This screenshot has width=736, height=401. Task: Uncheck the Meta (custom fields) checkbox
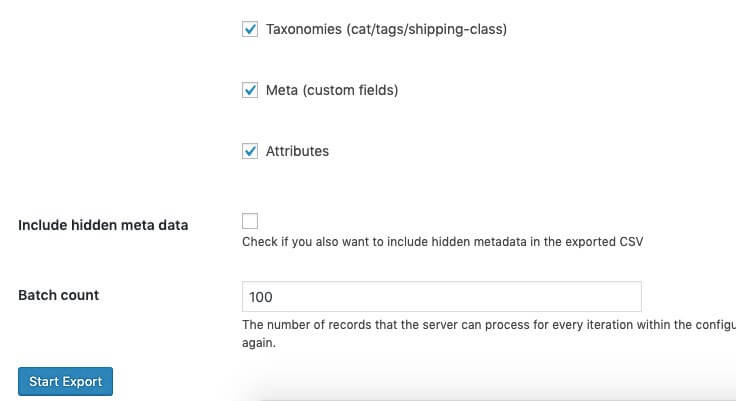pyautogui.click(x=250, y=90)
